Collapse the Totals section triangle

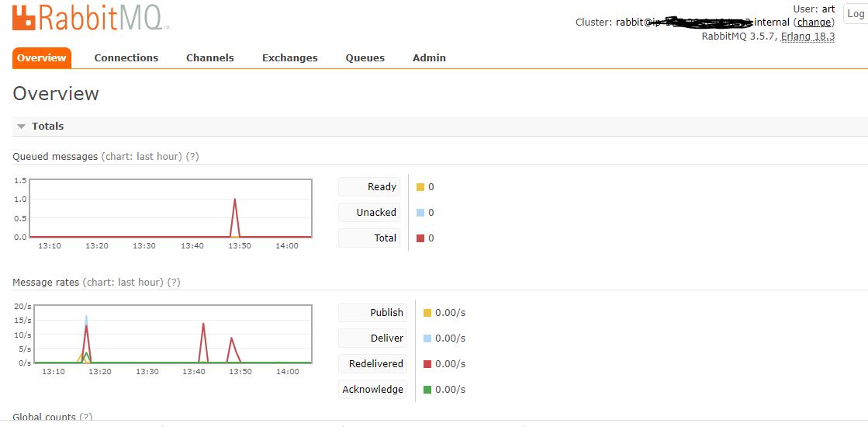(22, 127)
